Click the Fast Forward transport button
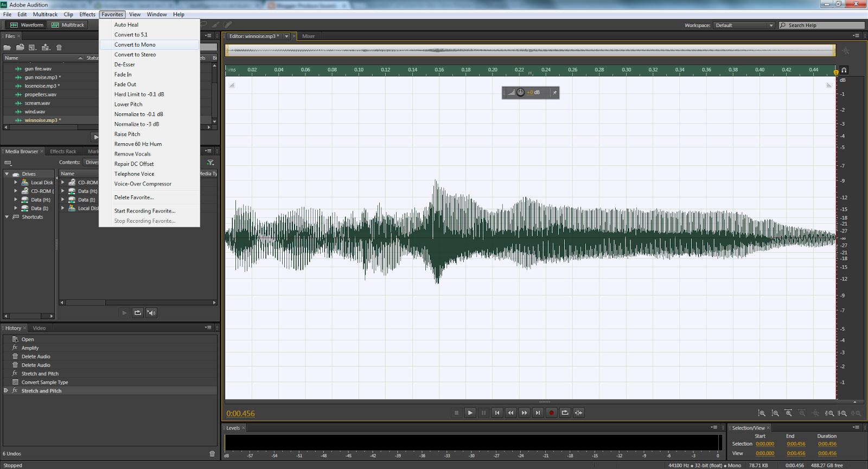 click(524, 413)
